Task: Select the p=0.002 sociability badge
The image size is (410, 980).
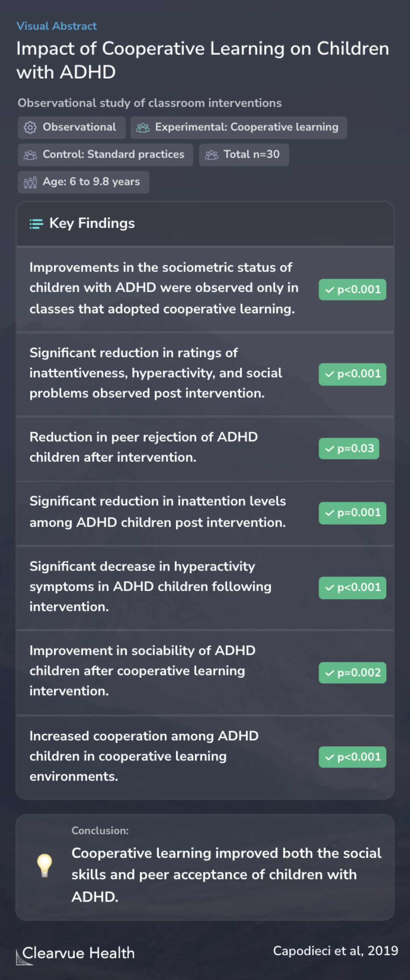Action: 352,672
